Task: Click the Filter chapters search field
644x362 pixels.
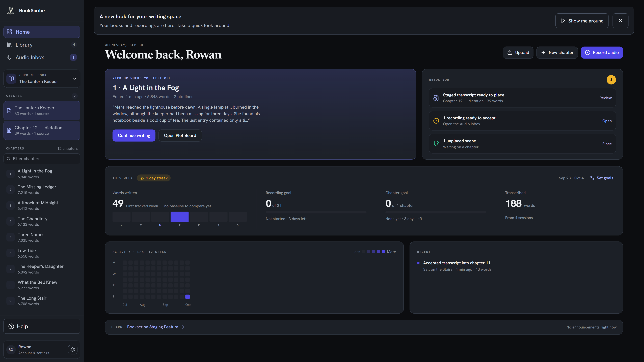Action: pyautogui.click(x=42, y=159)
